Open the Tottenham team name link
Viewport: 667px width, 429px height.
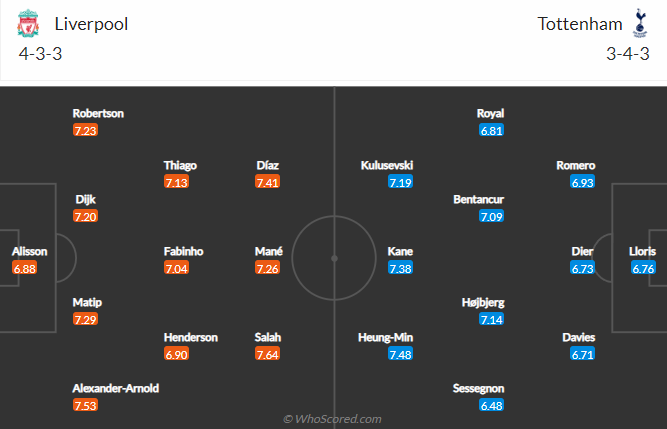(x=580, y=24)
